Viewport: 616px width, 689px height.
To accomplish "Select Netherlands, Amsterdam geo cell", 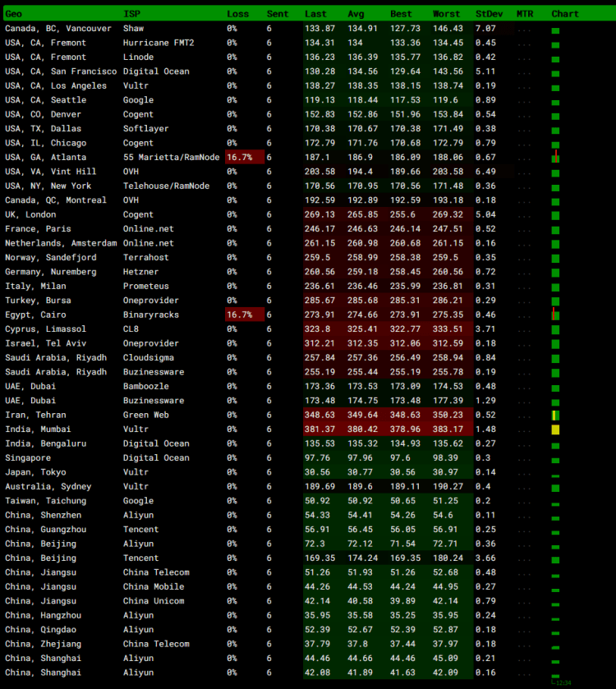I will click(61, 243).
